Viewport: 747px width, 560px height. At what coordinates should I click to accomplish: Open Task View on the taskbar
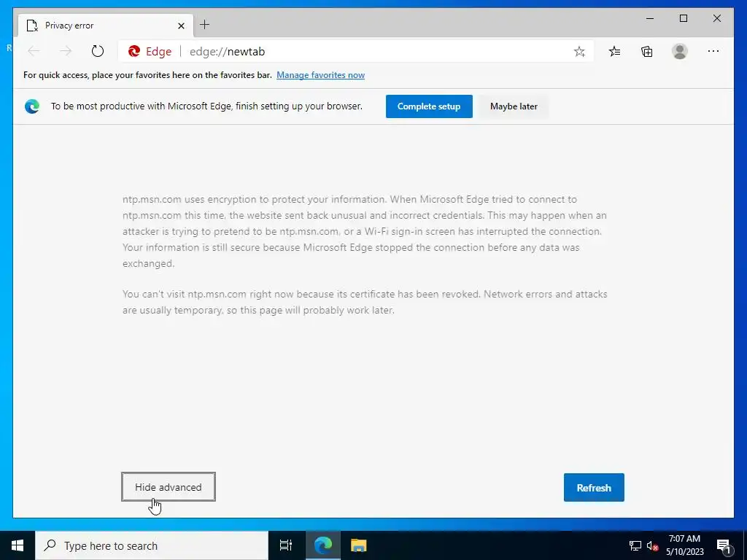(286, 545)
